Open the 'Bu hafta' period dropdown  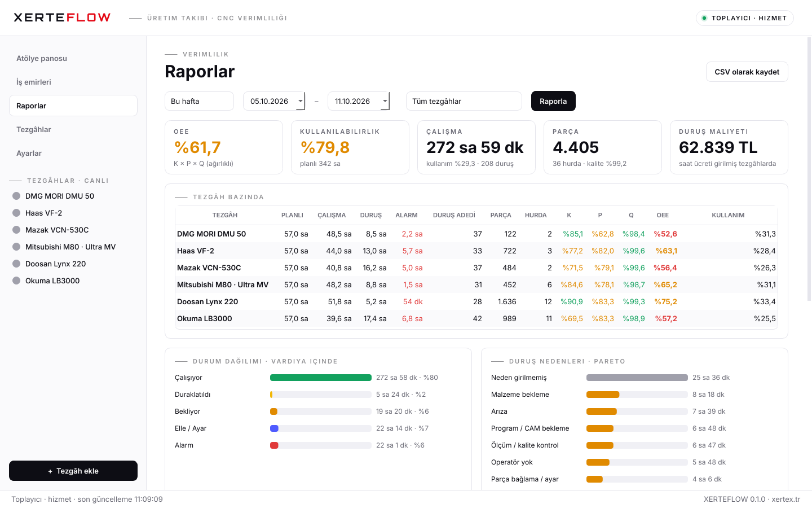click(x=199, y=101)
